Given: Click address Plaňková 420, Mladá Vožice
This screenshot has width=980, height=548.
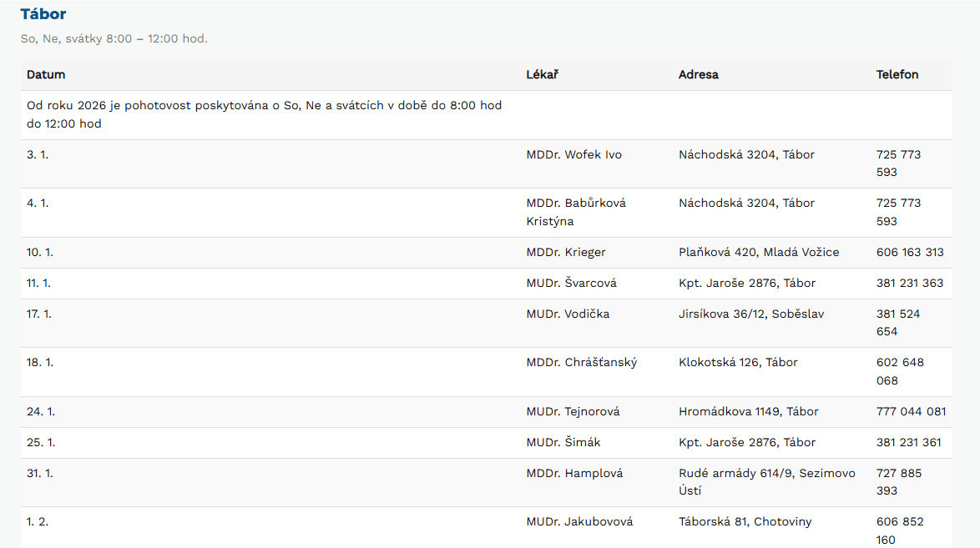Looking at the screenshot, I should click(759, 252).
